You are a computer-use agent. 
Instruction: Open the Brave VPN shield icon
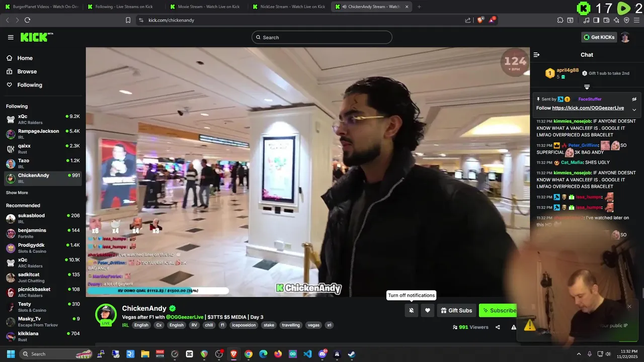pyautogui.click(x=626, y=20)
